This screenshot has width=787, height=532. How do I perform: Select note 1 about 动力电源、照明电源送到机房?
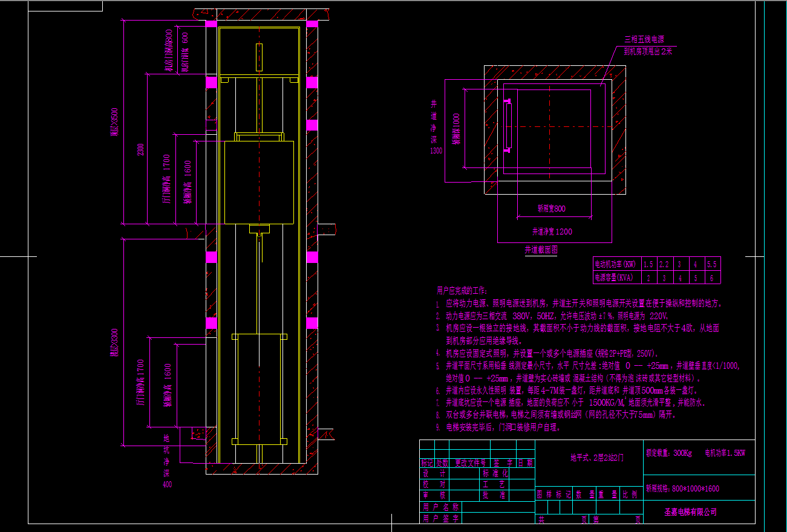point(580,303)
